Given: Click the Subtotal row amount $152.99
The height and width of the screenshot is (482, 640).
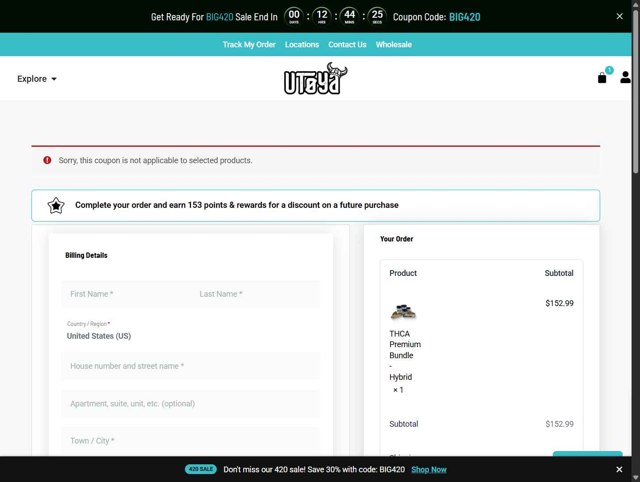Looking at the screenshot, I should [x=559, y=424].
